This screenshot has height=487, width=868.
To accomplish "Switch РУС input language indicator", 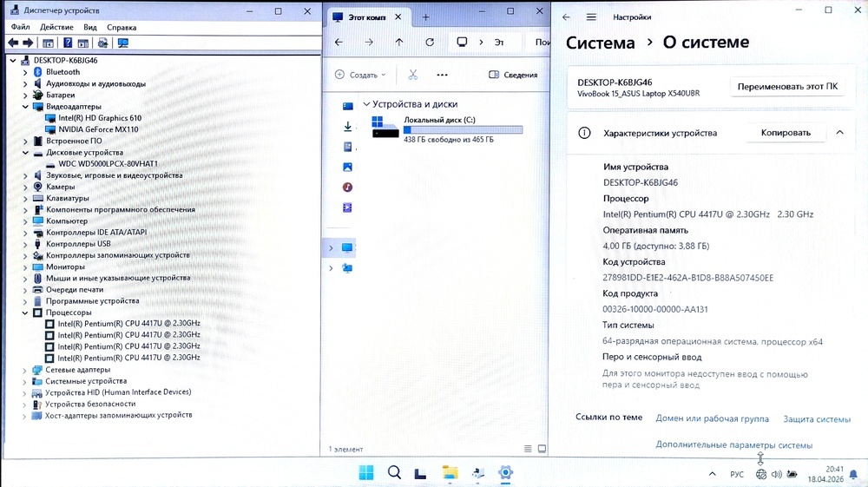I will click(737, 474).
